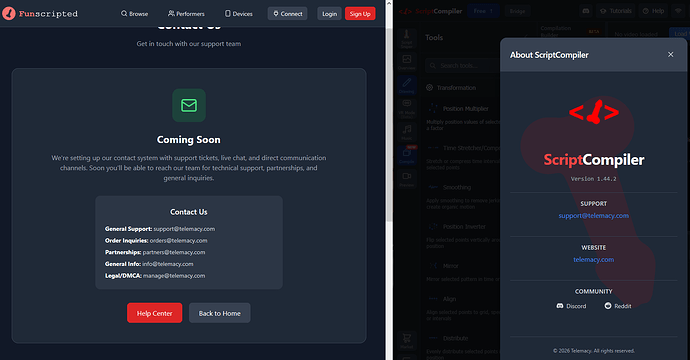The width and height of the screenshot is (690, 360).
Task: Click the red Sign Up button
Action: coord(360,14)
